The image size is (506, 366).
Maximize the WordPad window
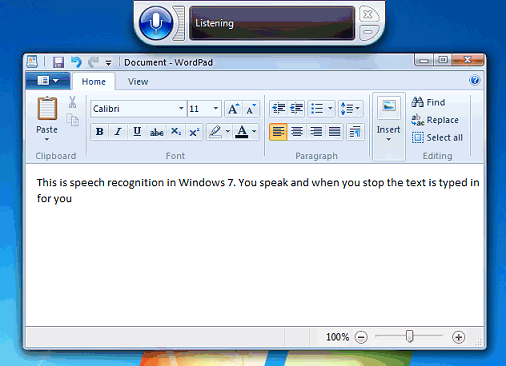pyautogui.click(x=443, y=60)
